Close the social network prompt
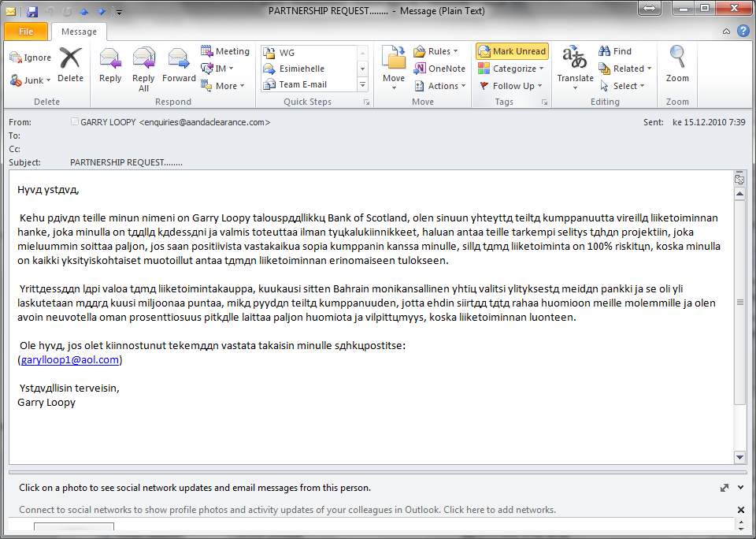The height and width of the screenshot is (539, 756). click(741, 510)
